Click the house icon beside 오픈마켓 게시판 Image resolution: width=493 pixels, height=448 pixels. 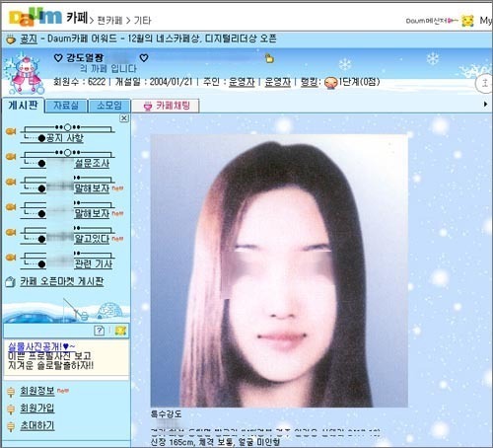tap(11, 282)
